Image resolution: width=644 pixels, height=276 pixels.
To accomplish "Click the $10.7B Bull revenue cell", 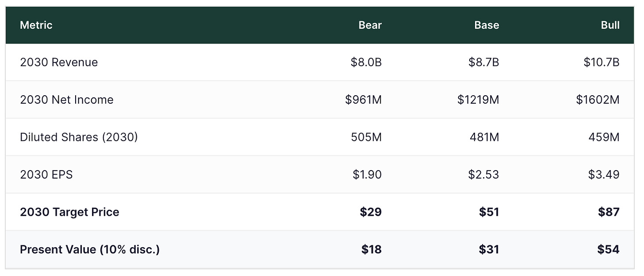I will [601, 62].
